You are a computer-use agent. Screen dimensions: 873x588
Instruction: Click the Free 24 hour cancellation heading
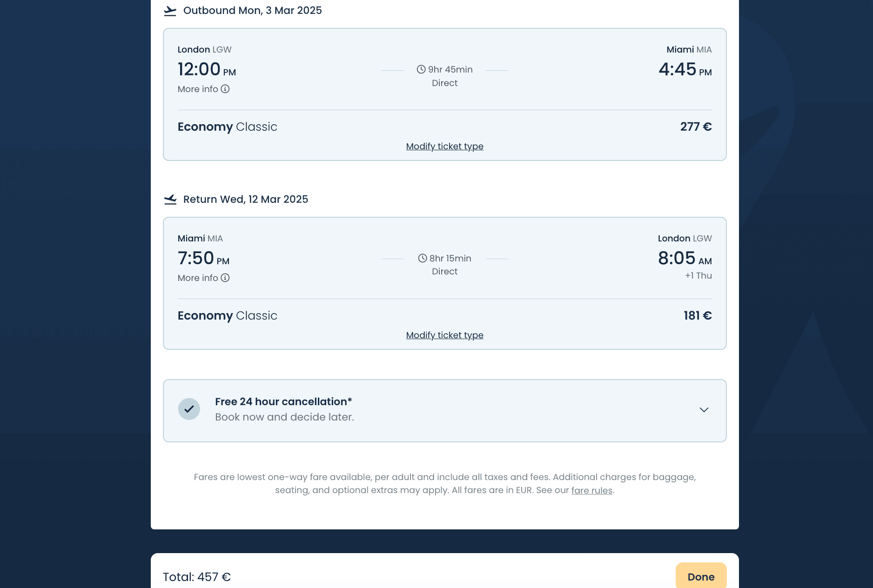(283, 401)
